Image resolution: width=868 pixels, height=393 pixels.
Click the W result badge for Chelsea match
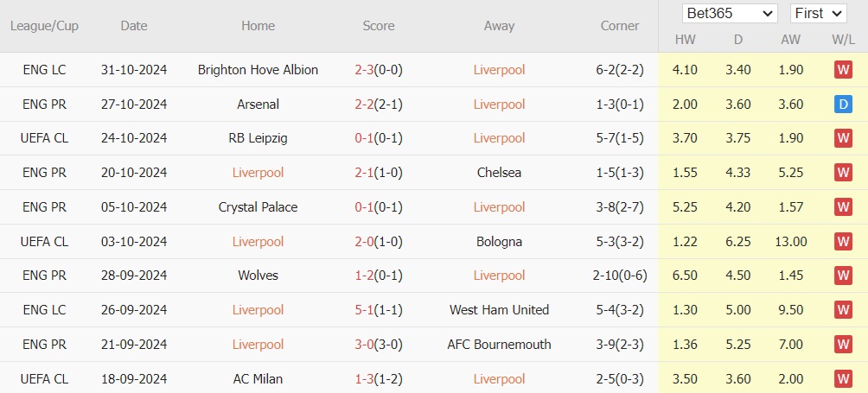(x=843, y=173)
